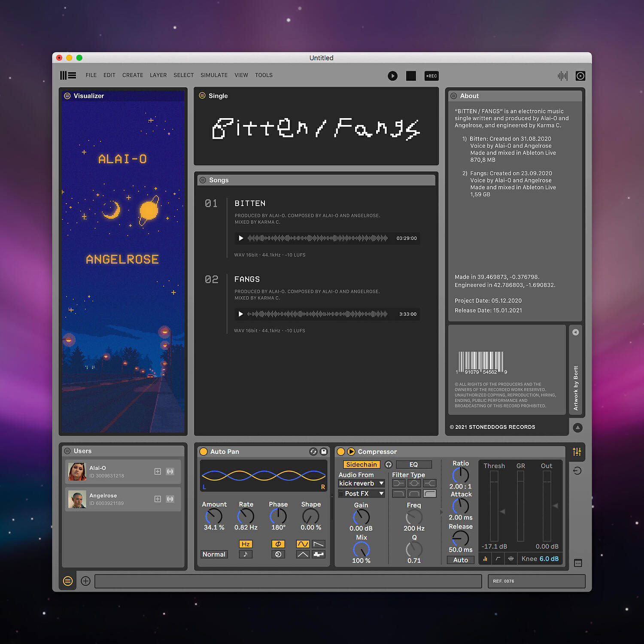The height and width of the screenshot is (644, 644).
Task: Open the Post FX dropdown
Action: [361, 494]
